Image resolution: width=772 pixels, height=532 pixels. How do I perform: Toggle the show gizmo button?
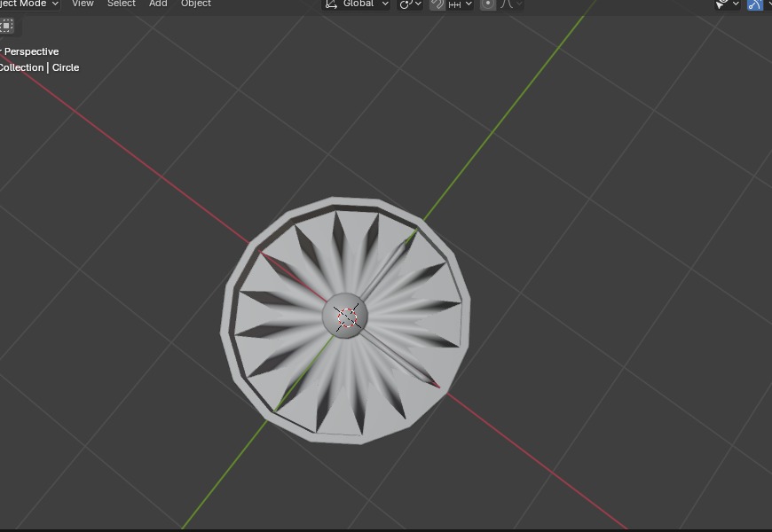tap(755, 4)
